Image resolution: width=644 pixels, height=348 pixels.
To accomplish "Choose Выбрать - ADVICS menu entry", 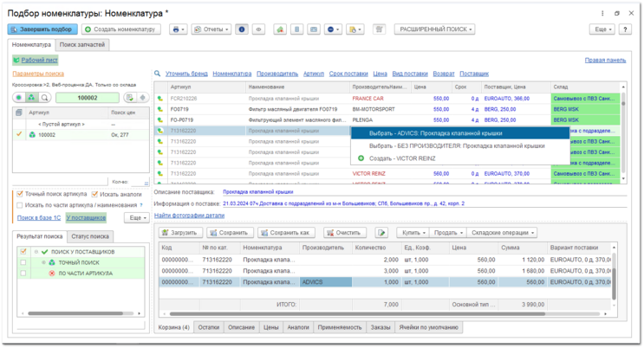I will click(x=460, y=133).
